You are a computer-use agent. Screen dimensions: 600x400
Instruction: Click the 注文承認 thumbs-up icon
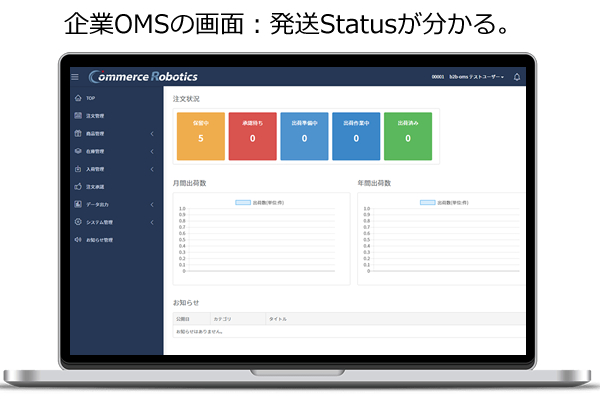click(77, 187)
